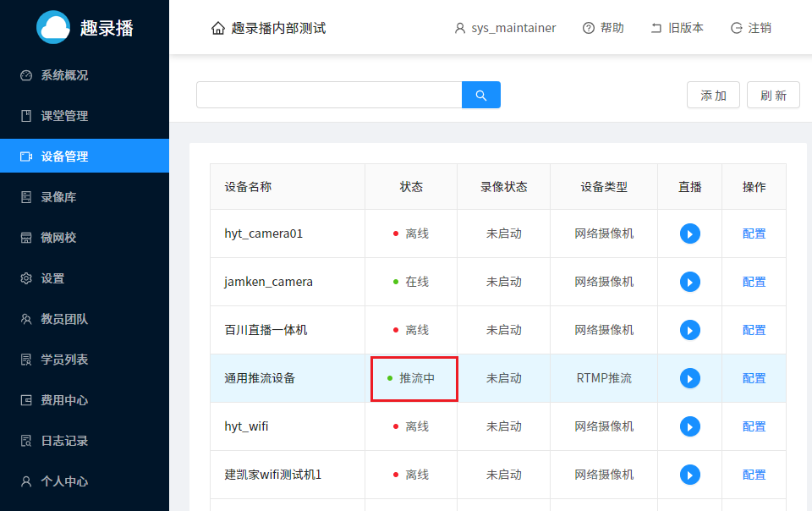Click 注销 to log out

(751, 28)
